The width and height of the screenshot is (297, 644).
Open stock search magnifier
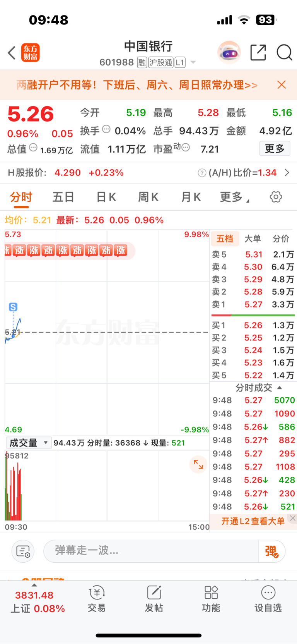click(284, 52)
